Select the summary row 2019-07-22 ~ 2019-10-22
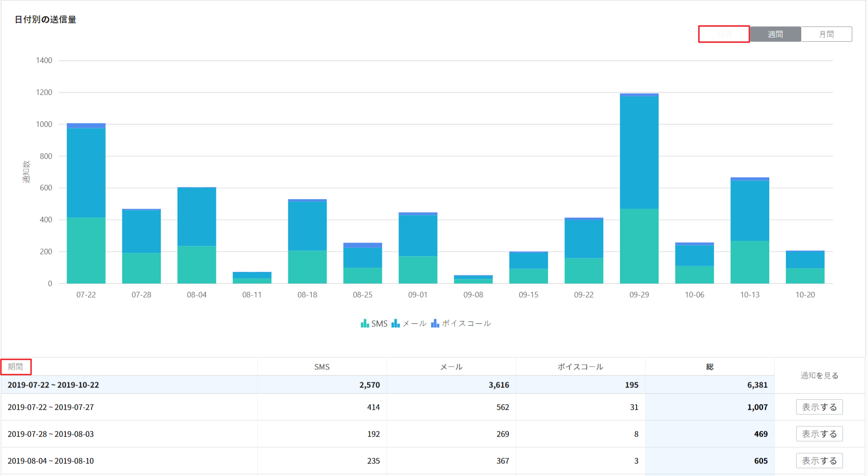 pyautogui.click(x=53, y=385)
